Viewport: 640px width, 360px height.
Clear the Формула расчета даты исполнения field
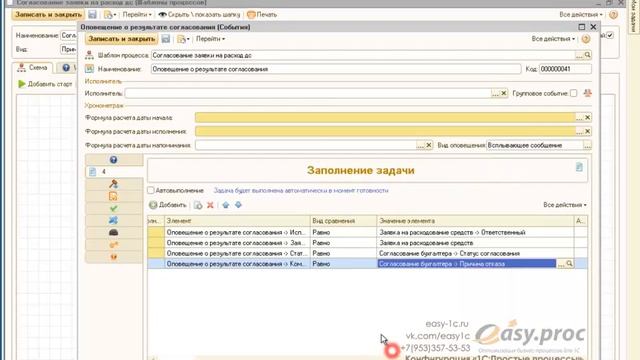click(x=587, y=131)
